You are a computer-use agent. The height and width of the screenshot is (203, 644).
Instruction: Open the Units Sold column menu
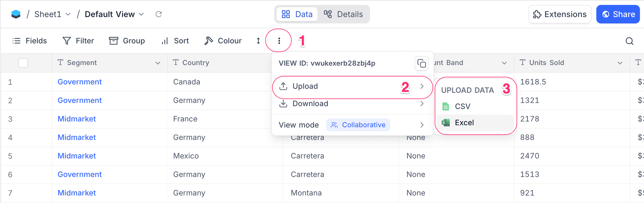tap(620, 63)
